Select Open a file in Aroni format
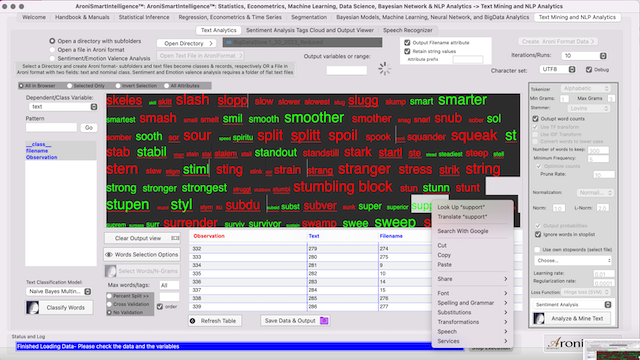This screenshot has height=360, width=640. coord(52,49)
